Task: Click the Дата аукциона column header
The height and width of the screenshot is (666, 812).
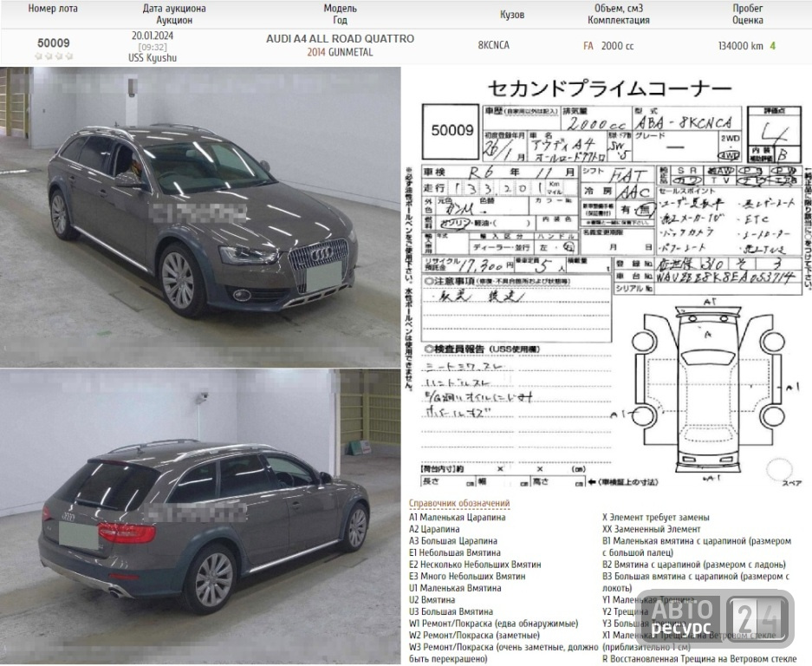Action: pyautogui.click(x=174, y=9)
